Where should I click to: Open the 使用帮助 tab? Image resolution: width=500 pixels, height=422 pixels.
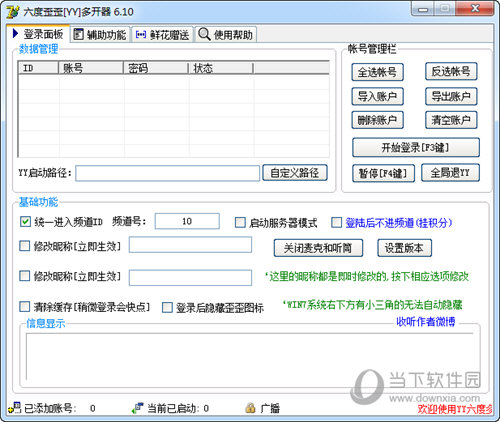[x=226, y=34]
